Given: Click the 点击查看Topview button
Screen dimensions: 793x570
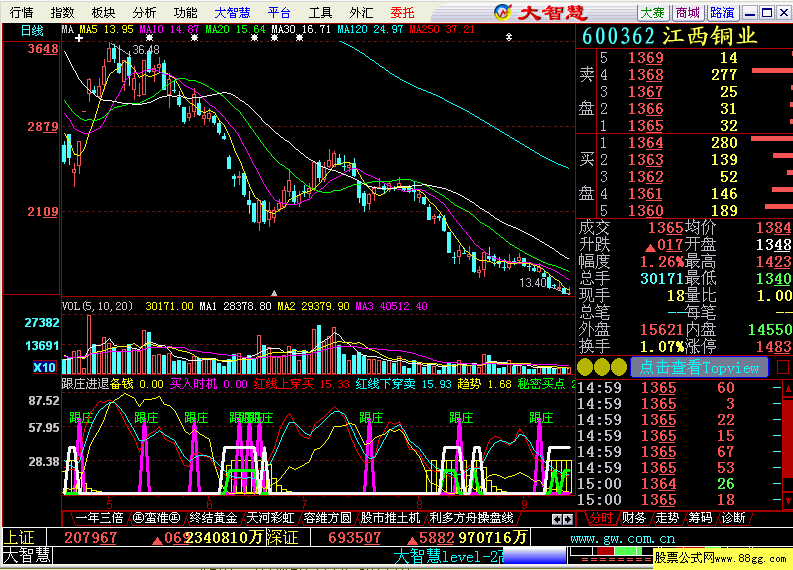Looking at the screenshot, I should pyautogui.click(x=699, y=367).
